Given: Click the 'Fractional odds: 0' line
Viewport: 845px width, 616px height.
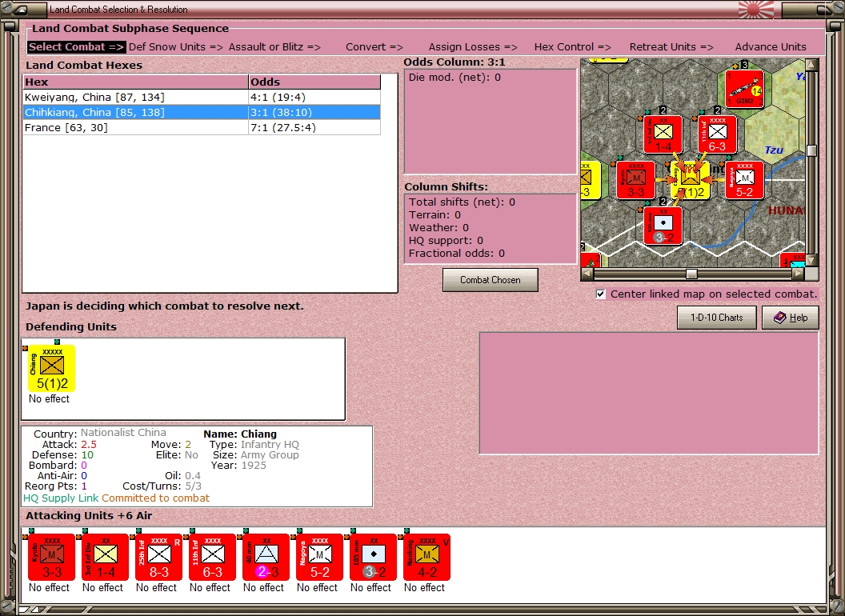Looking at the screenshot, I should tap(456, 254).
